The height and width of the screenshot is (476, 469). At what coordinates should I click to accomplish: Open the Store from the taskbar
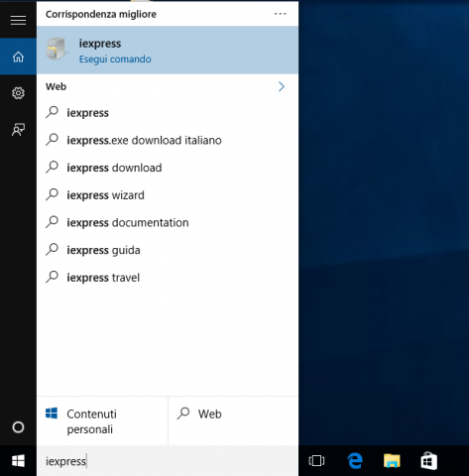(428, 461)
